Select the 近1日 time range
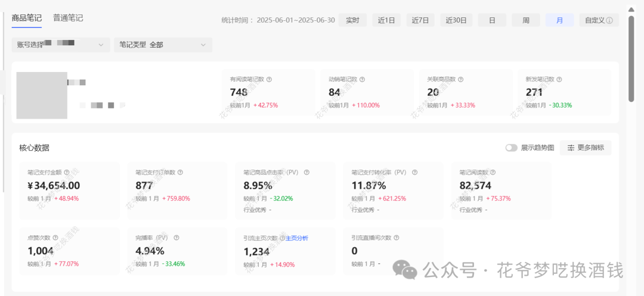 tap(386, 20)
